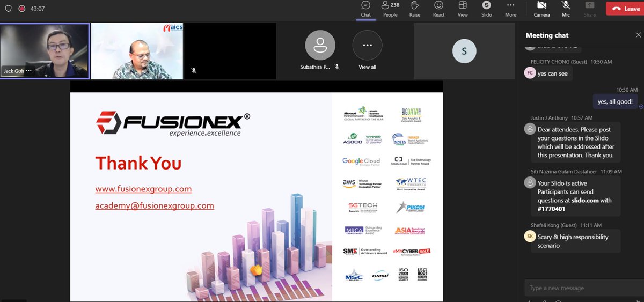Click academy@fusionexgroup.com email link
The image size is (644, 302).
(x=155, y=205)
